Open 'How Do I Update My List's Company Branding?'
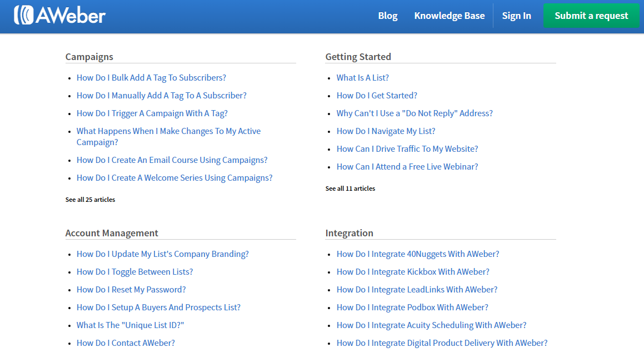Screen dimensions: 644x352 click(x=162, y=254)
